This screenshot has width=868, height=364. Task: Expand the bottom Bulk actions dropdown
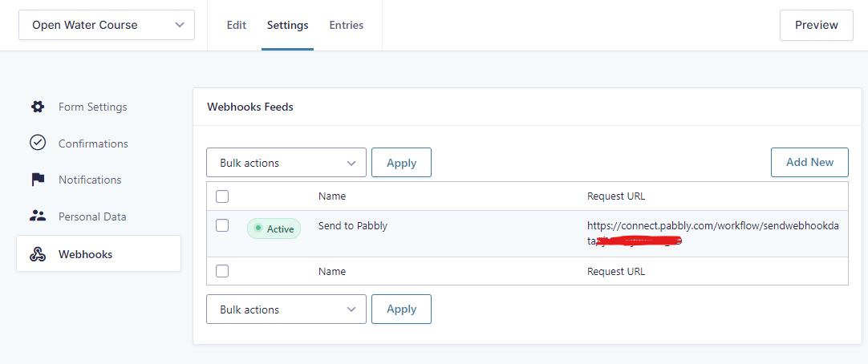286,309
